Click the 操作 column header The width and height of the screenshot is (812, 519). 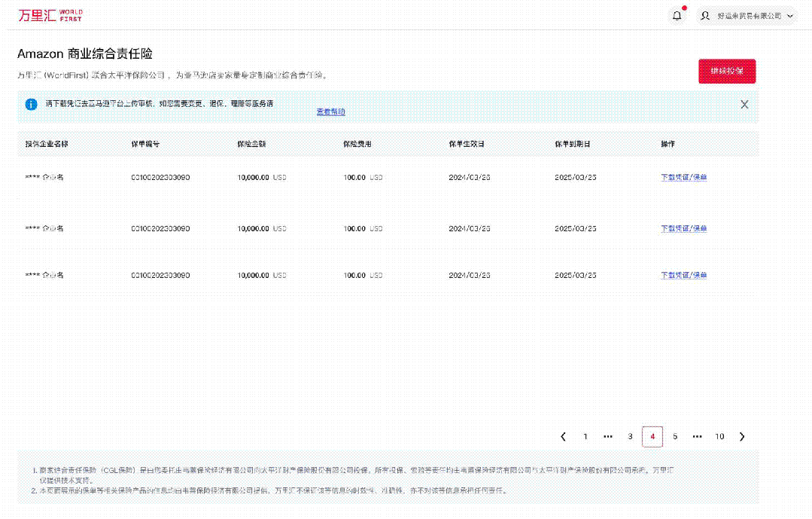[668, 144]
